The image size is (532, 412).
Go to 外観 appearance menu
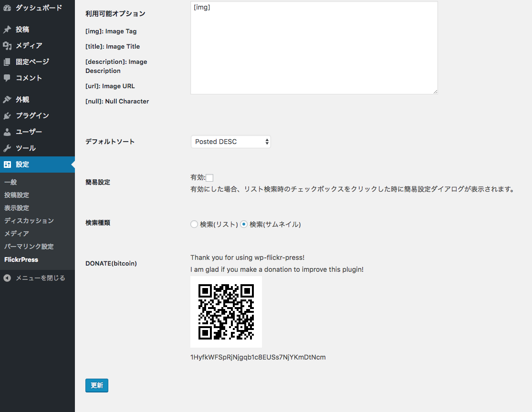(22, 99)
